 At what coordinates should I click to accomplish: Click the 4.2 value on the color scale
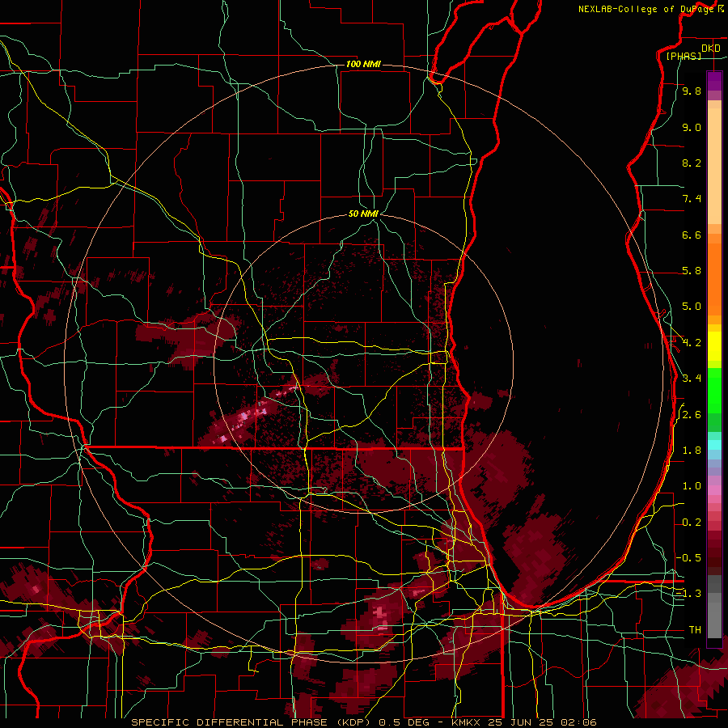[692, 343]
